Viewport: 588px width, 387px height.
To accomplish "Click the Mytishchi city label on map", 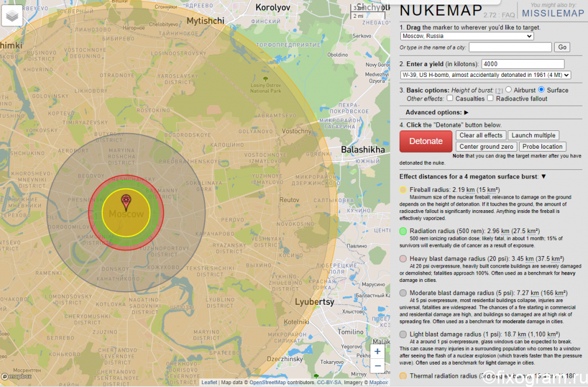I will pos(206,21).
